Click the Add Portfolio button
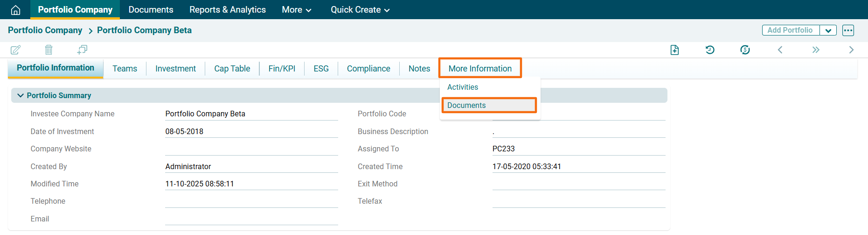This screenshot has width=868, height=235. (790, 30)
